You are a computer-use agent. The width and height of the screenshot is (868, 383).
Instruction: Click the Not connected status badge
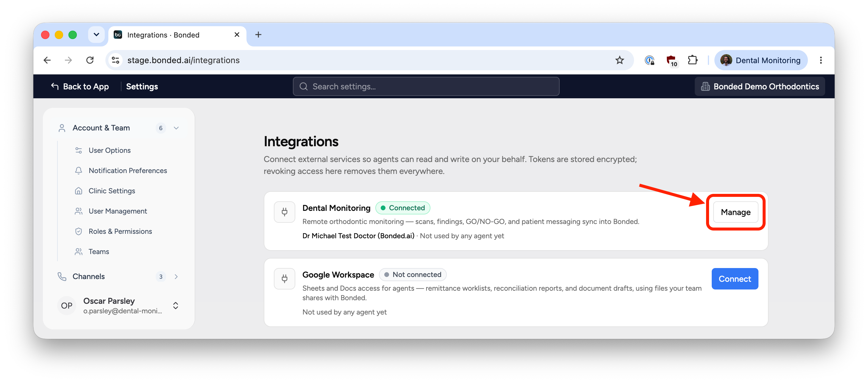click(413, 274)
